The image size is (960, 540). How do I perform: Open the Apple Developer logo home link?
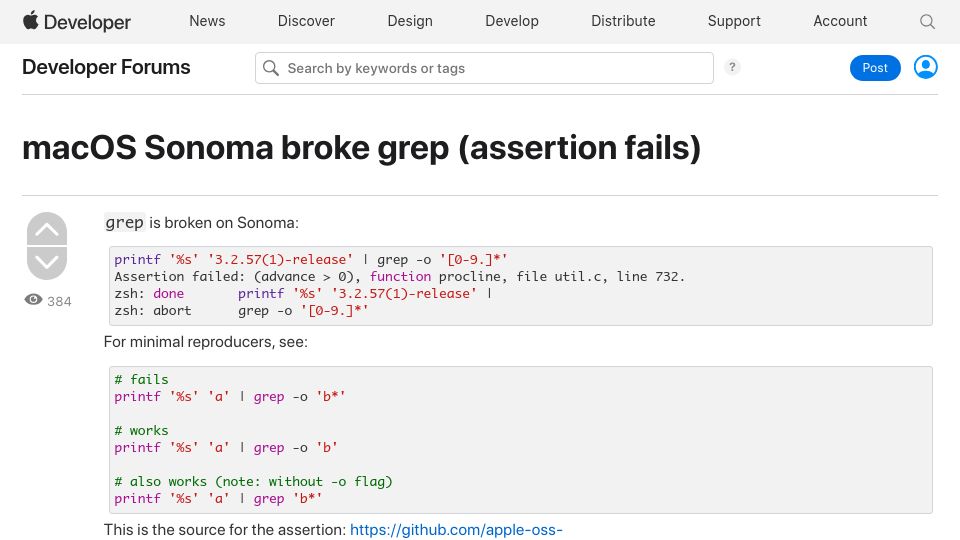click(77, 21)
